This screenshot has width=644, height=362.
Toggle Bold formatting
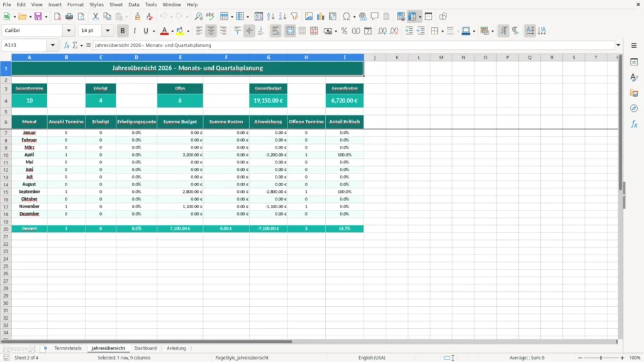123,31
